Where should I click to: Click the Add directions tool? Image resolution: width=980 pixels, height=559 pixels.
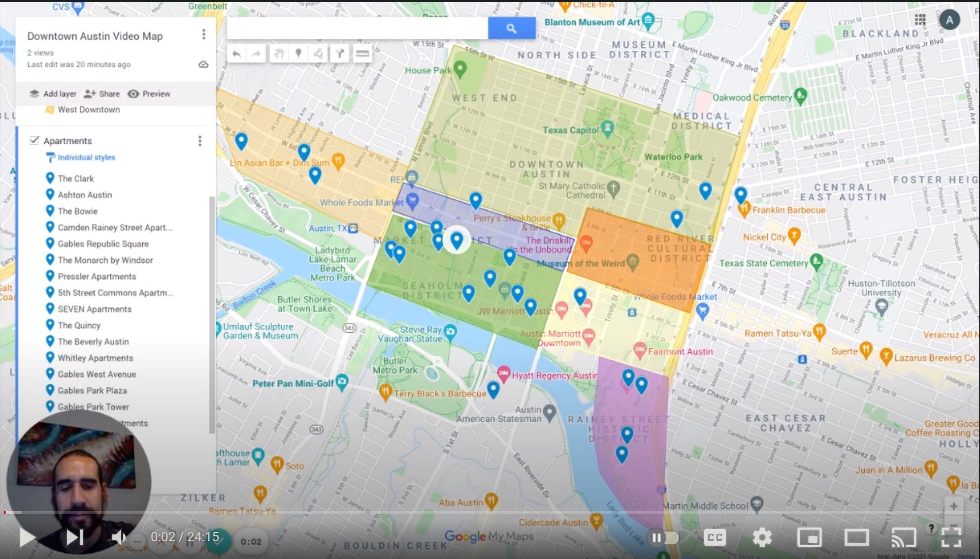pos(340,54)
